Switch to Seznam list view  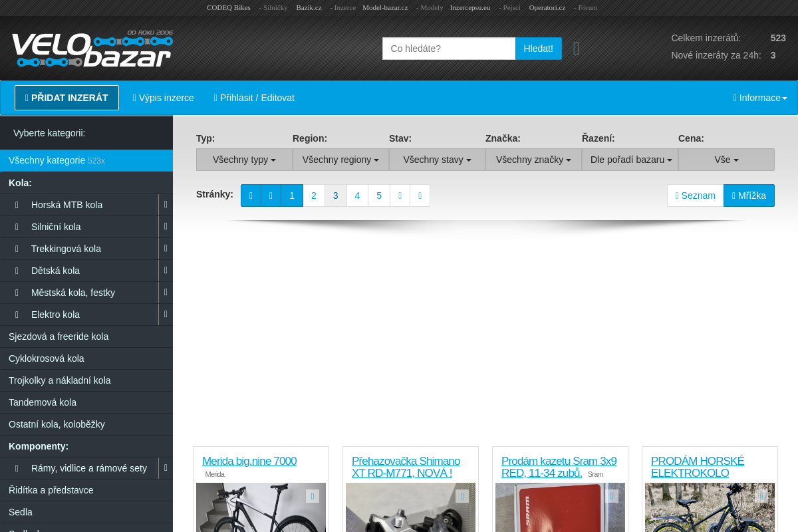click(x=695, y=196)
